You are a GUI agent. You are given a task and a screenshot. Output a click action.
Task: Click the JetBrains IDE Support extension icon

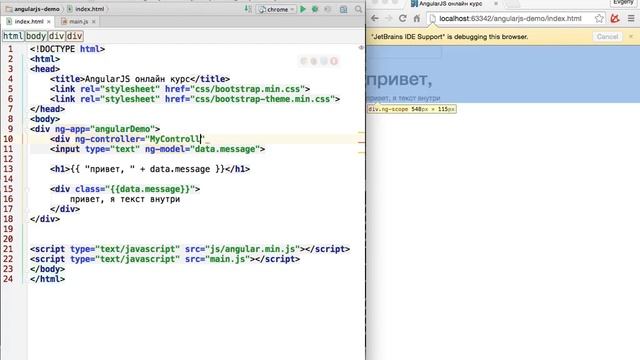[615, 18]
